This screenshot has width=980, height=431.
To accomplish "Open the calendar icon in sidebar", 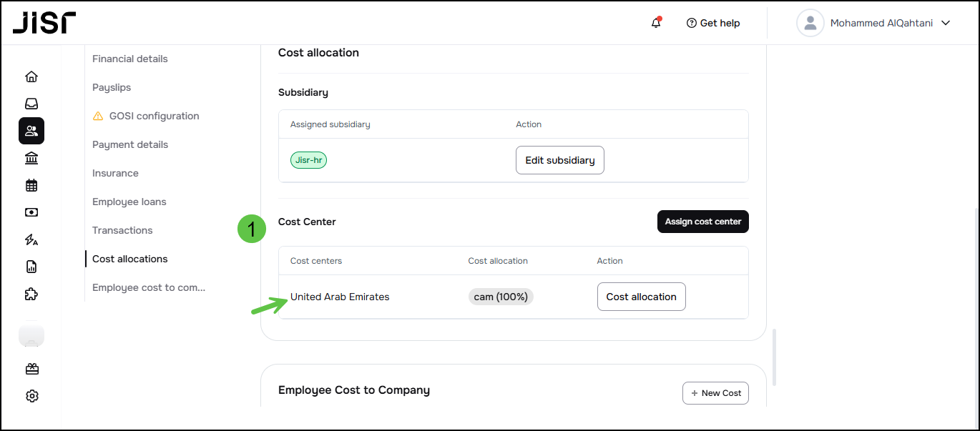I will [x=31, y=185].
